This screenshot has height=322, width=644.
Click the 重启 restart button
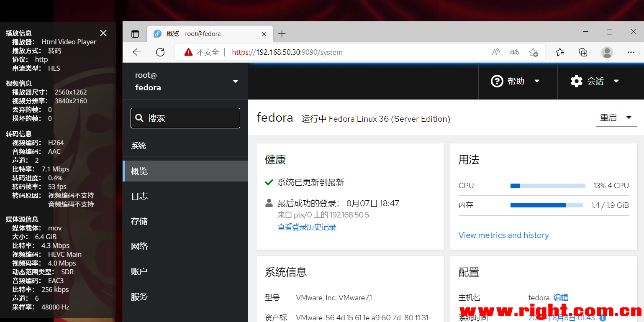pos(608,118)
